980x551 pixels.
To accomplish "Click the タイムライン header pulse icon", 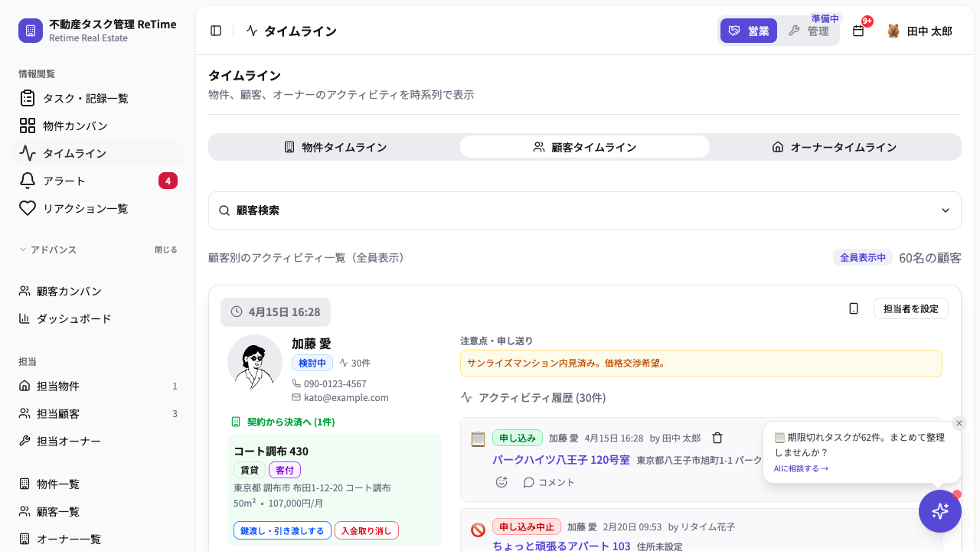I will tap(252, 31).
